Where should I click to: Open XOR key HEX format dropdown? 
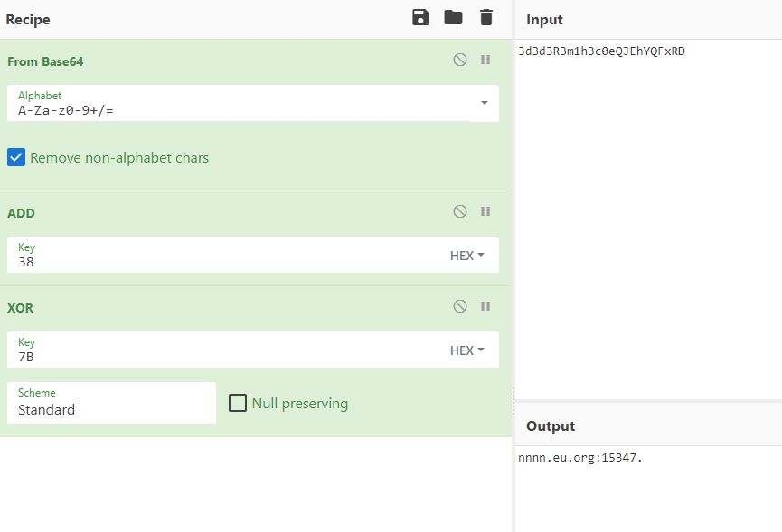(467, 350)
